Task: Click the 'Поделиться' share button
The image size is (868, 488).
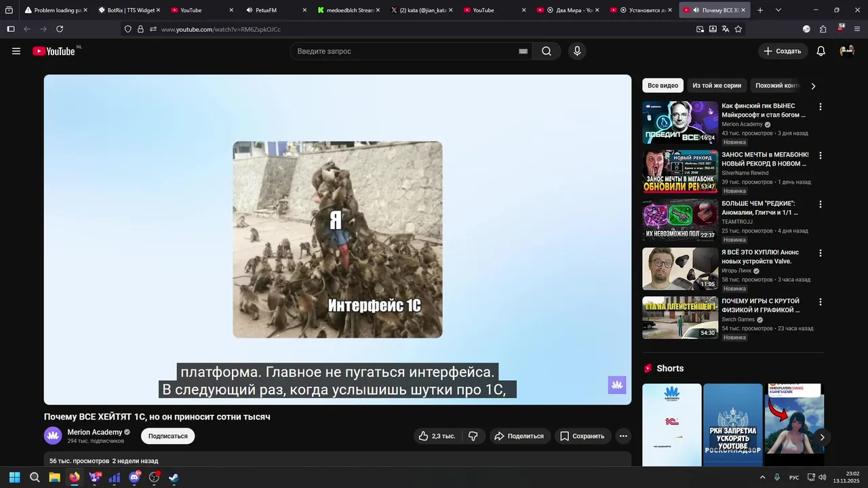Action: [519, 436]
